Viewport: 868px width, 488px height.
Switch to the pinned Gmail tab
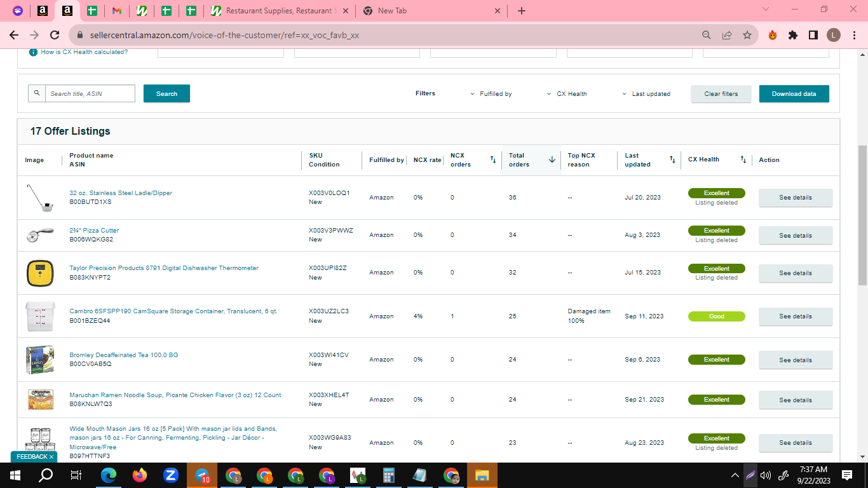point(116,11)
